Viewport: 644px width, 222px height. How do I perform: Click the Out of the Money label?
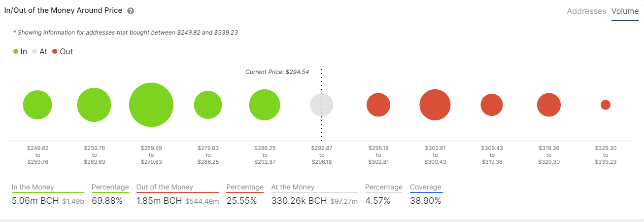click(x=165, y=187)
